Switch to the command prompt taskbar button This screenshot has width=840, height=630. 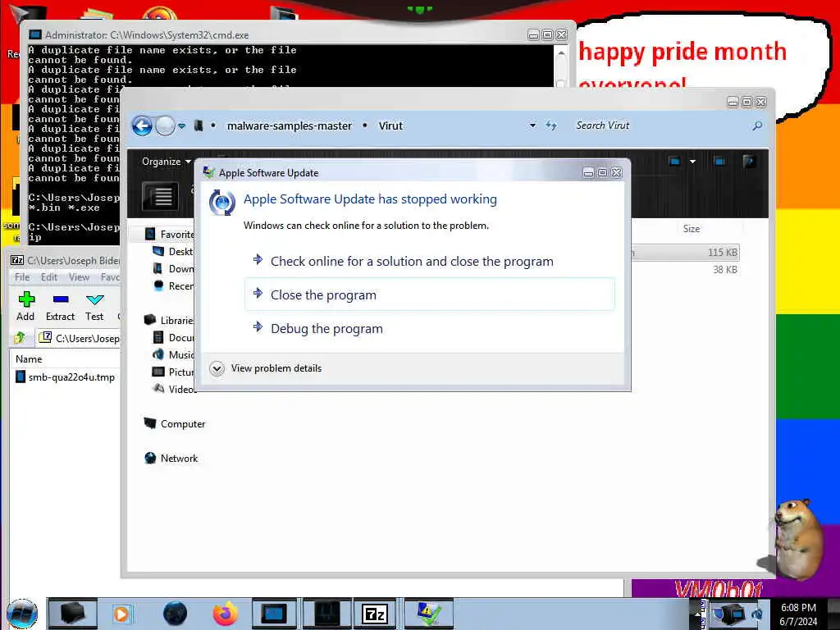326,614
